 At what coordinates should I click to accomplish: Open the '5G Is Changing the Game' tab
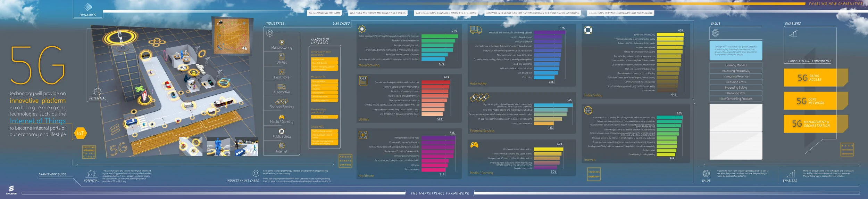click(325, 13)
